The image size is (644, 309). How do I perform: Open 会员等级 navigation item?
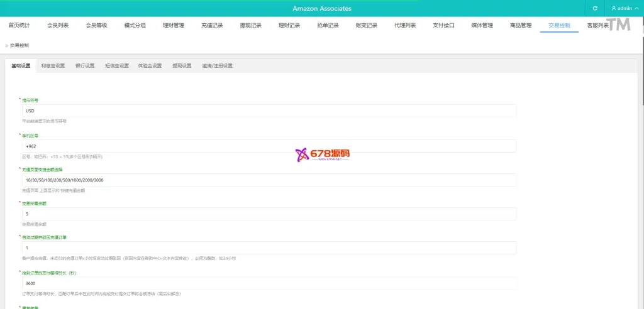[96, 26]
